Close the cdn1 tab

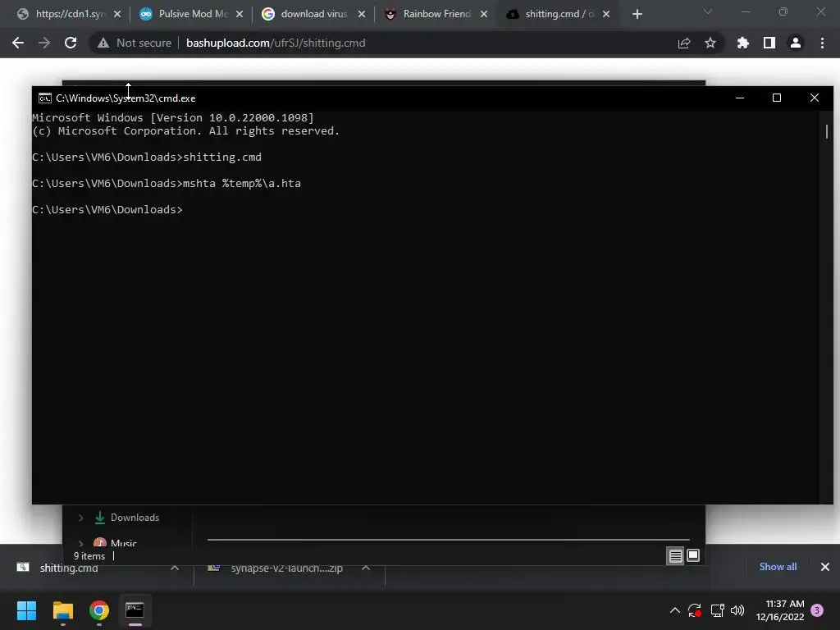[x=117, y=15]
